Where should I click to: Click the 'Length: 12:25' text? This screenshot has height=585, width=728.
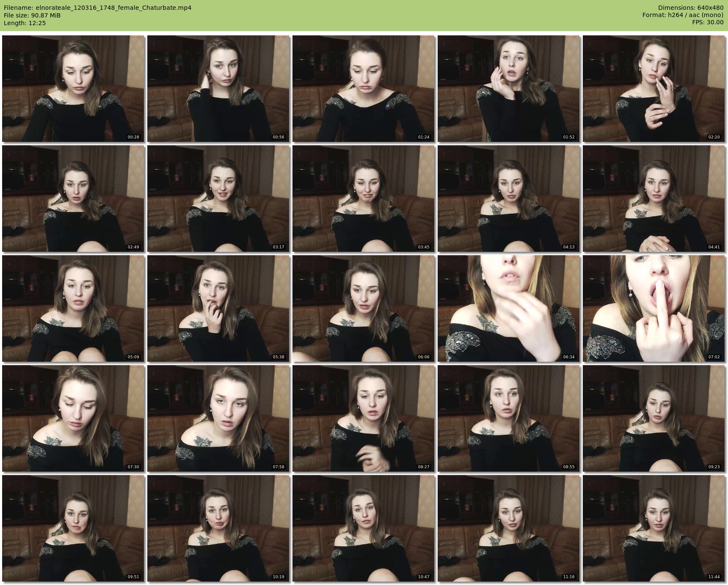(x=25, y=23)
